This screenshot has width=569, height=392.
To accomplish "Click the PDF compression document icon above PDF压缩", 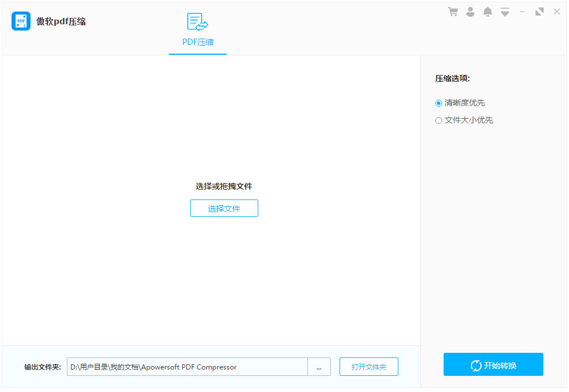I will click(x=198, y=20).
